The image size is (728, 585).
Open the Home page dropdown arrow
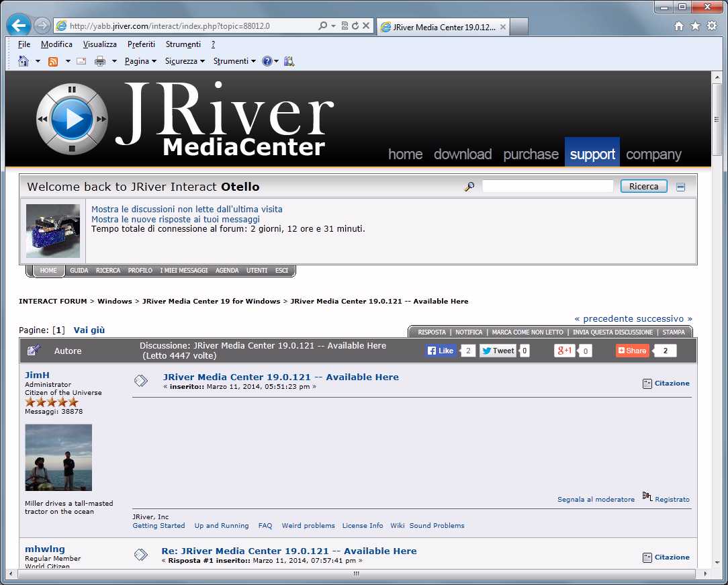click(x=38, y=61)
